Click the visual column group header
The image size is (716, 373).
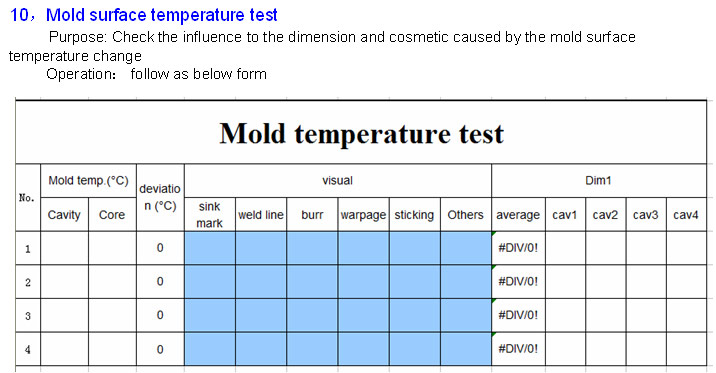pos(338,181)
